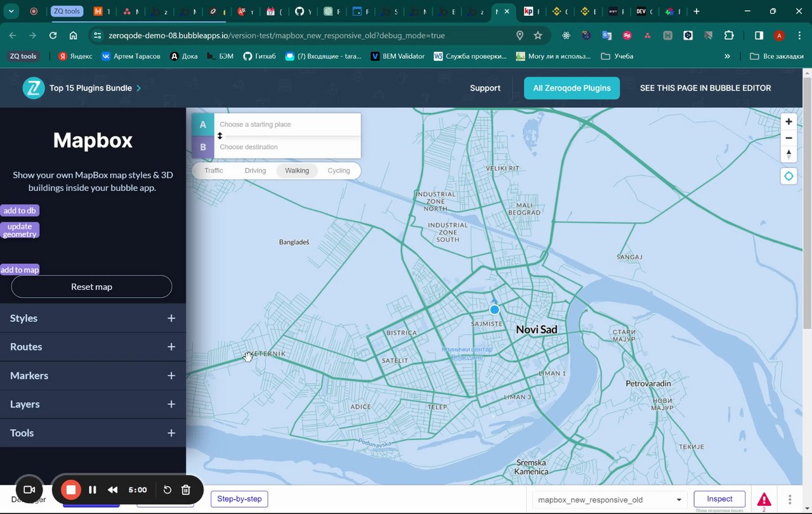Open the Яндекс bookmark
This screenshot has width=812, height=514.
tap(75, 56)
